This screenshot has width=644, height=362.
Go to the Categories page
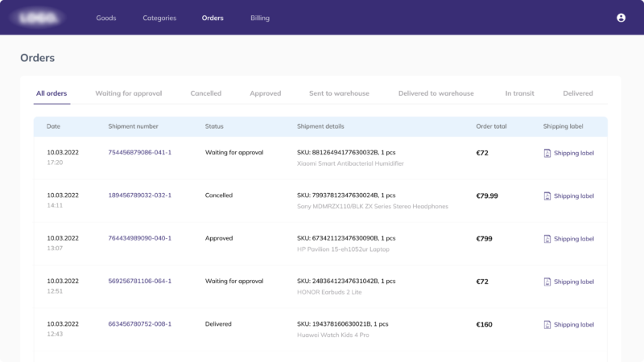[159, 18]
